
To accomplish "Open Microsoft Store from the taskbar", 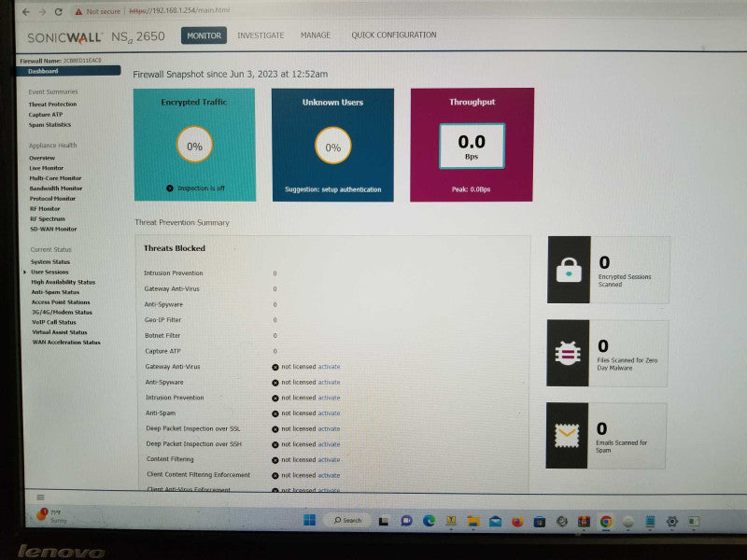I will (x=540, y=522).
